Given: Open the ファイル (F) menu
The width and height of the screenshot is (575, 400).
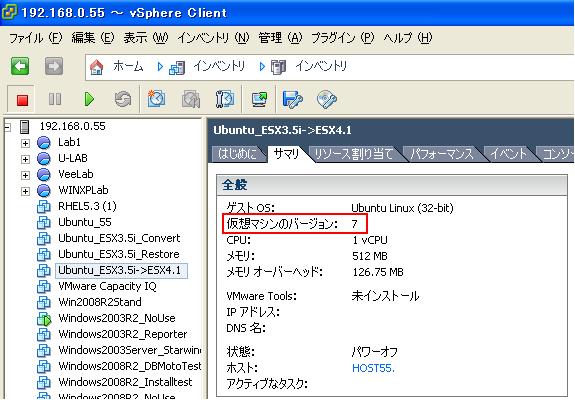Looking at the screenshot, I should tap(36, 38).
